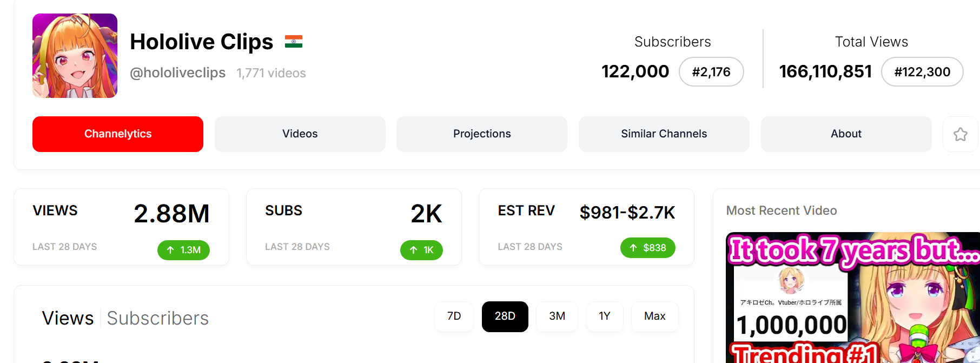Select the 28D time range
The image size is (980, 363).
click(x=505, y=316)
